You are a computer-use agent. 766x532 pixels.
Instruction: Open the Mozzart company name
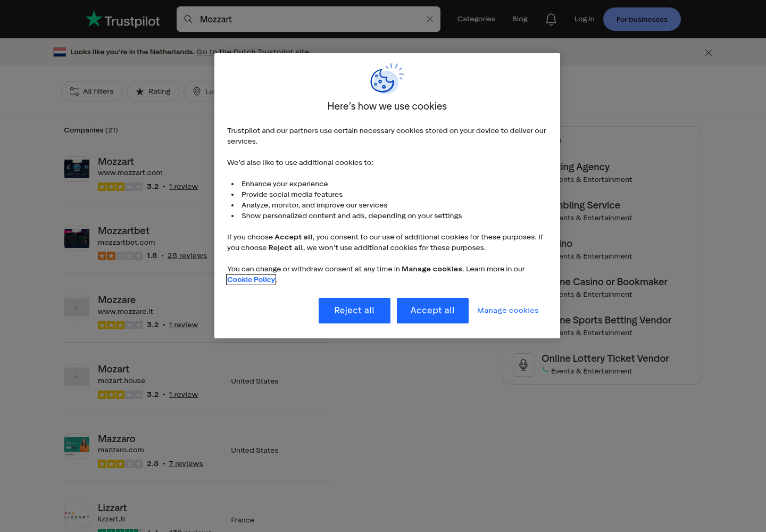click(x=116, y=162)
